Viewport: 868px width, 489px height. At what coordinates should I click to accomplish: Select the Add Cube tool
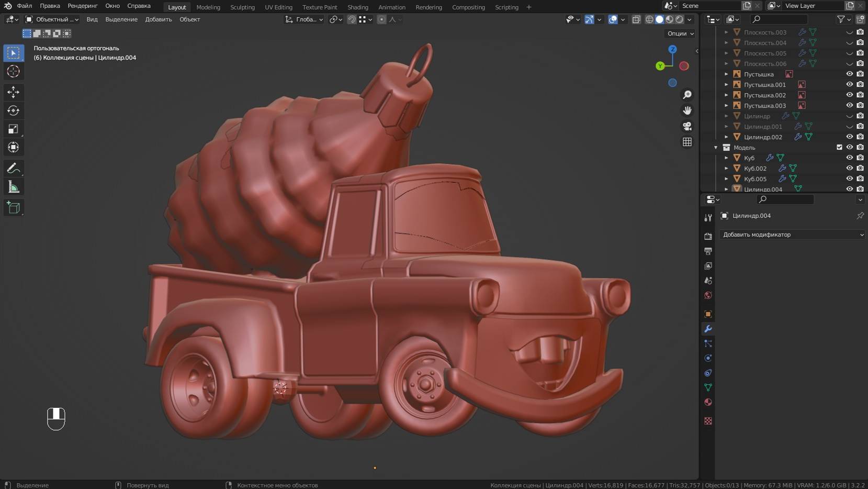tap(14, 208)
